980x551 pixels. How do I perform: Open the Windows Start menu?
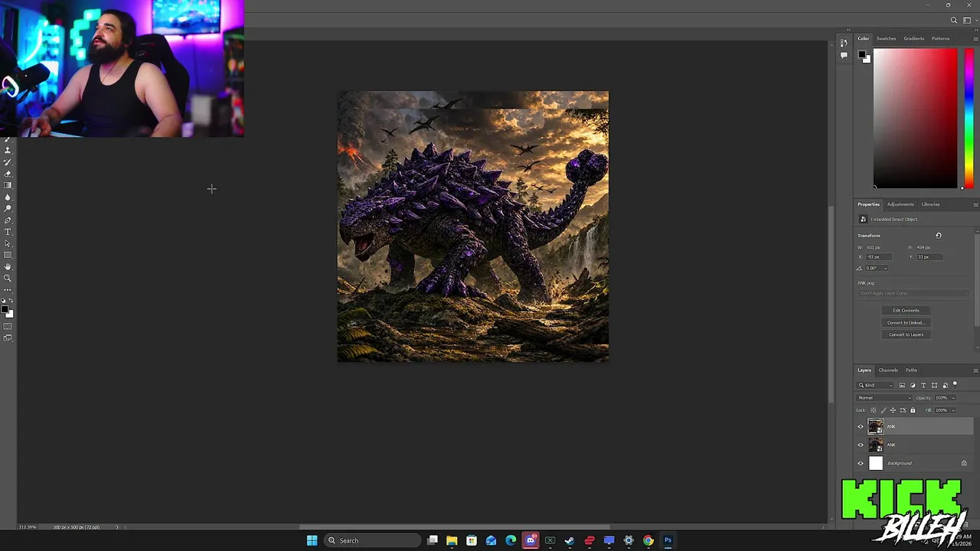(312, 540)
